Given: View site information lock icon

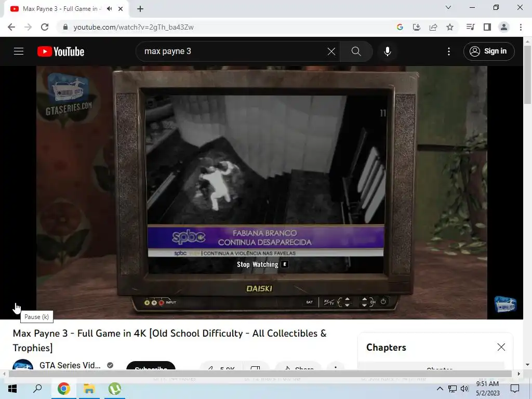Looking at the screenshot, I should [x=65, y=27].
